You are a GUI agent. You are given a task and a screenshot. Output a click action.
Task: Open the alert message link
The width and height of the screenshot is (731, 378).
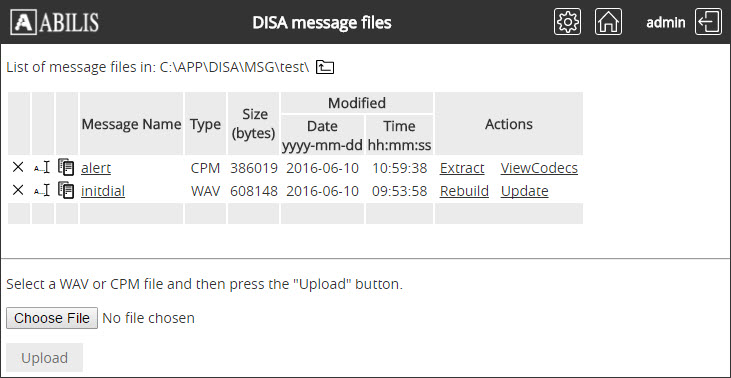[x=96, y=168]
